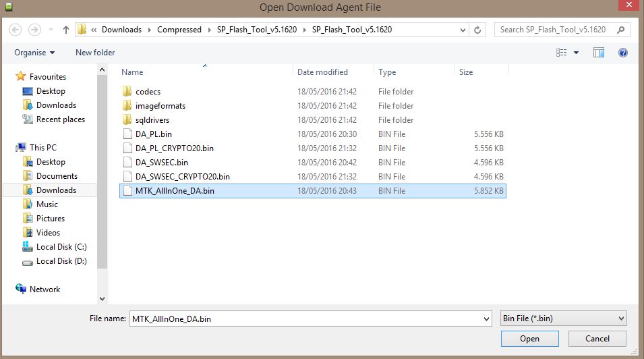This screenshot has height=359, width=644.
Task: Open Downloads under Favourites
Action: [x=56, y=105]
